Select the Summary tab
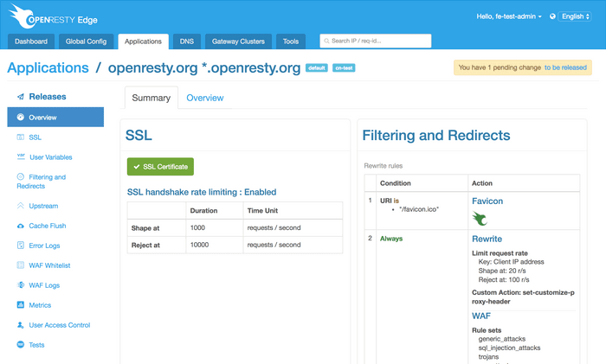Viewport: 606px width, 364px height. point(151,98)
